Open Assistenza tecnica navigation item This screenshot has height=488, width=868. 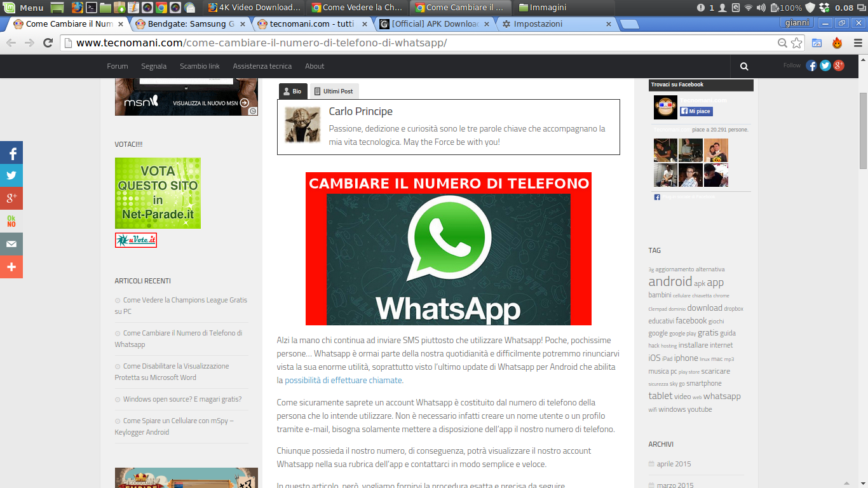[x=262, y=66]
